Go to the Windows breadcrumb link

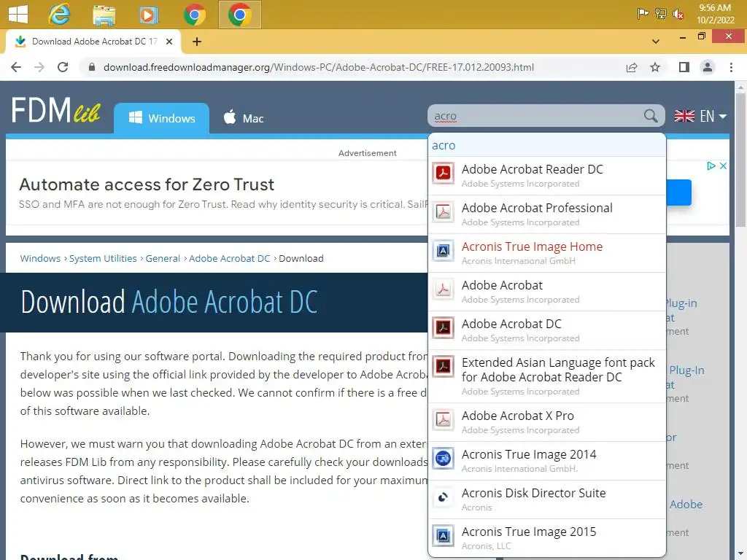point(40,258)
